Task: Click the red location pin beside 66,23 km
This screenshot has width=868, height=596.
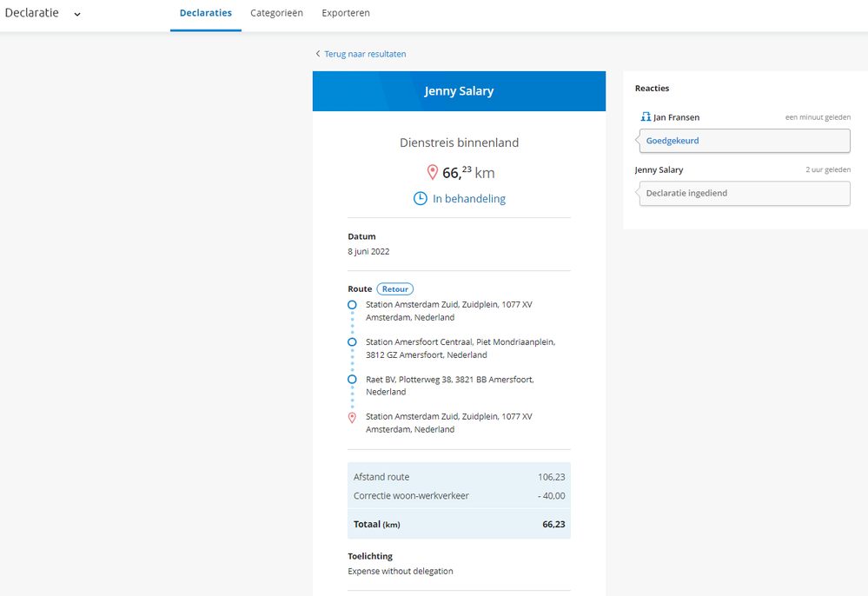Action: [x=432, y=172]
